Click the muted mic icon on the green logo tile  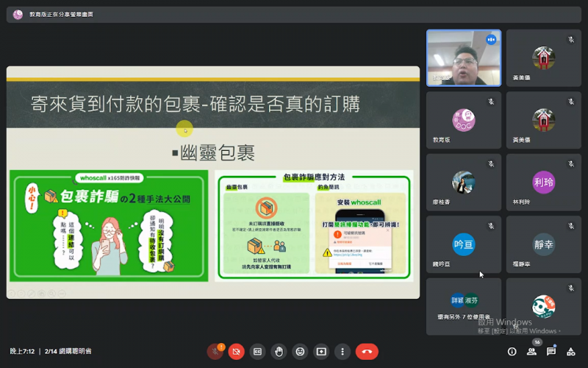(x=571, y=288)
